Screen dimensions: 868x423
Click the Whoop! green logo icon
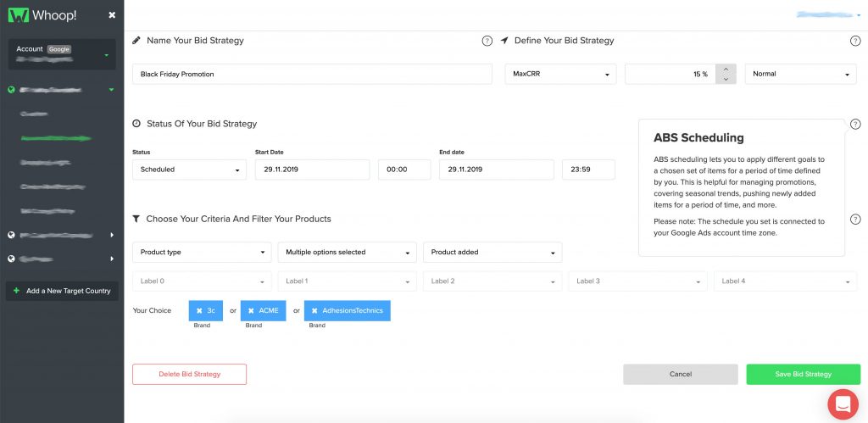(x=19, y=15)
